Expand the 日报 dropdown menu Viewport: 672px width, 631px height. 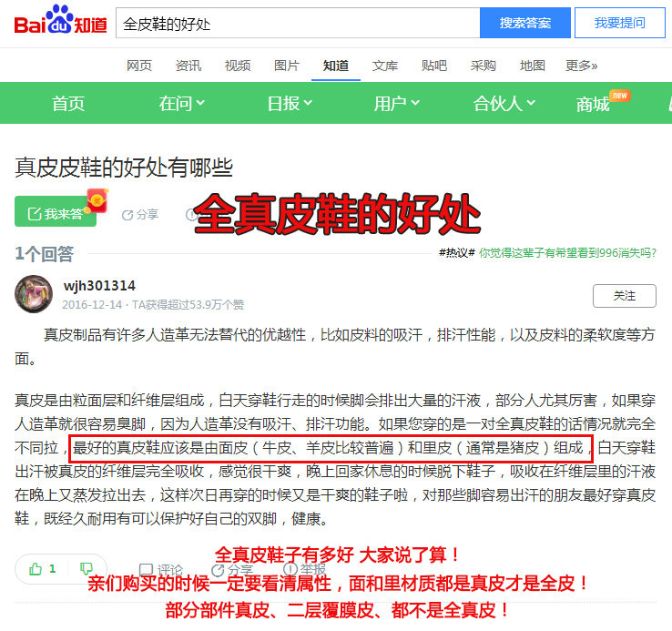tap(290, 103)
